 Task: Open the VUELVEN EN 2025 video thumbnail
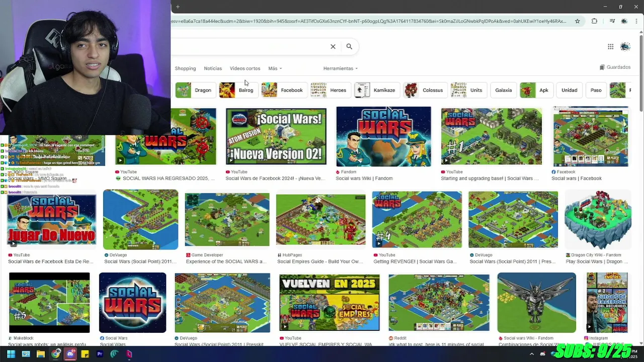coord(330,303)
